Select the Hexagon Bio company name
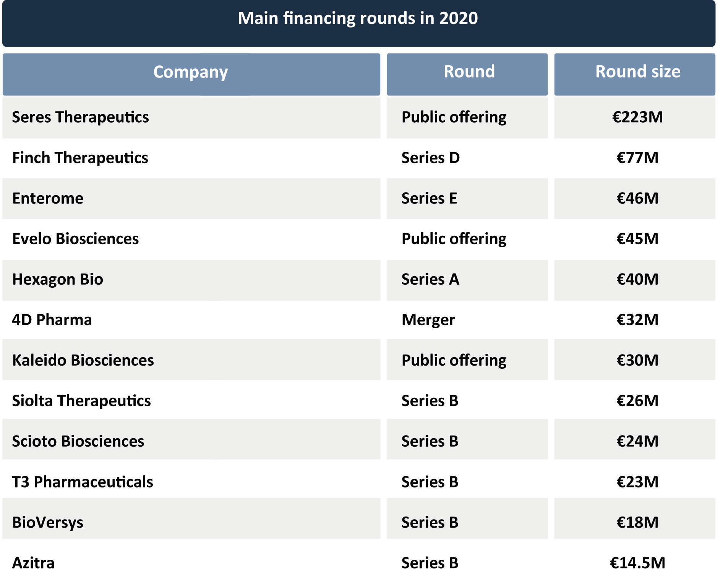This screenshot has width=723, height=588. pos(57,280)
